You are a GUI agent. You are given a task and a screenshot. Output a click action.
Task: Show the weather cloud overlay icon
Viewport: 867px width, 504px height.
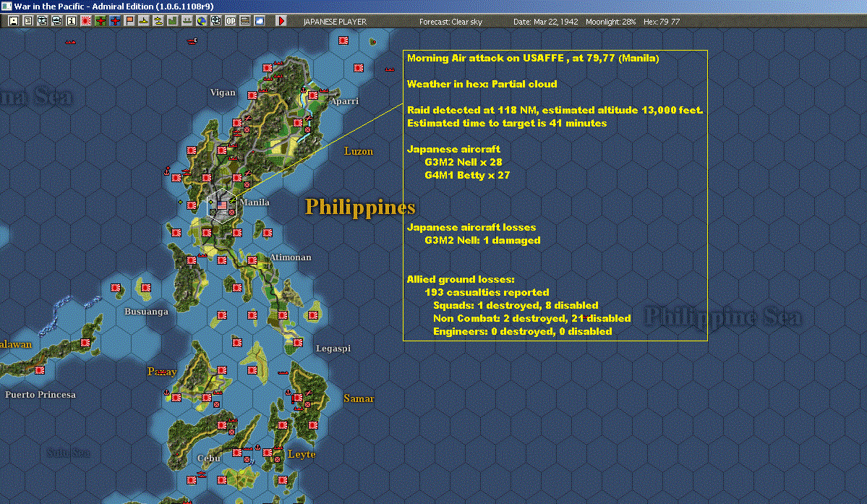point(260,21)
